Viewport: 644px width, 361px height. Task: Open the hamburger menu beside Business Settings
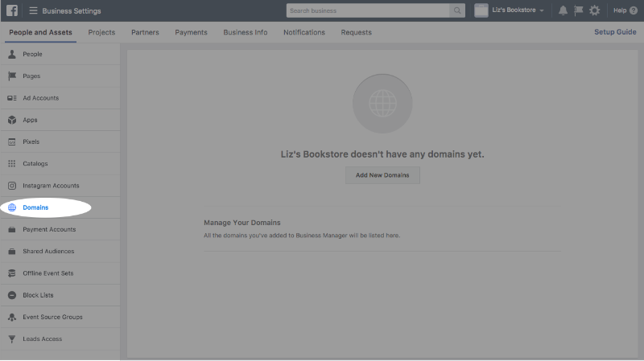33,10
